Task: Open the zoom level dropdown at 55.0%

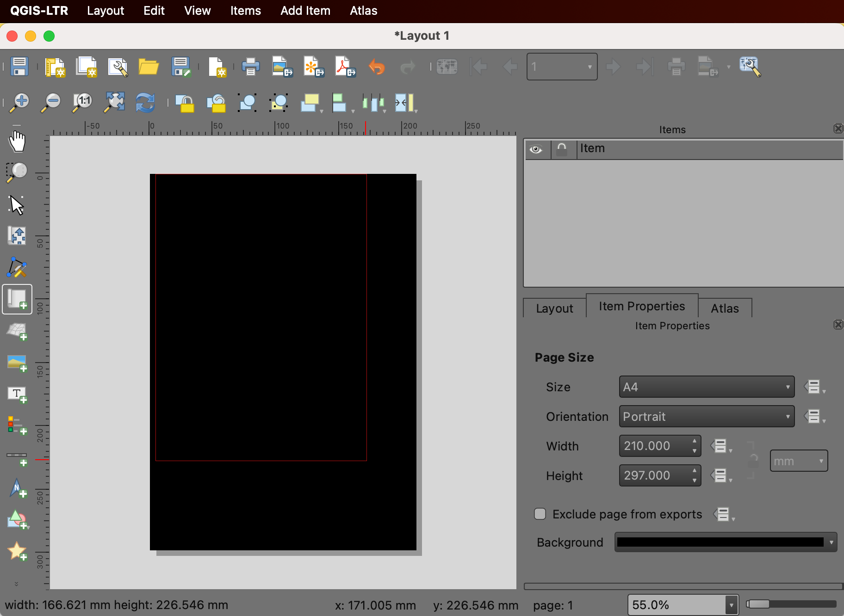Action: tap(731, 605)
